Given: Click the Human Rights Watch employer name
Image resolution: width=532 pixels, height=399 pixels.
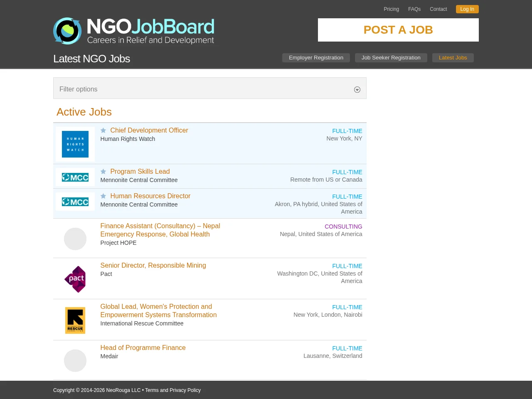Looking at the screenshot, I should pos(128,139).
